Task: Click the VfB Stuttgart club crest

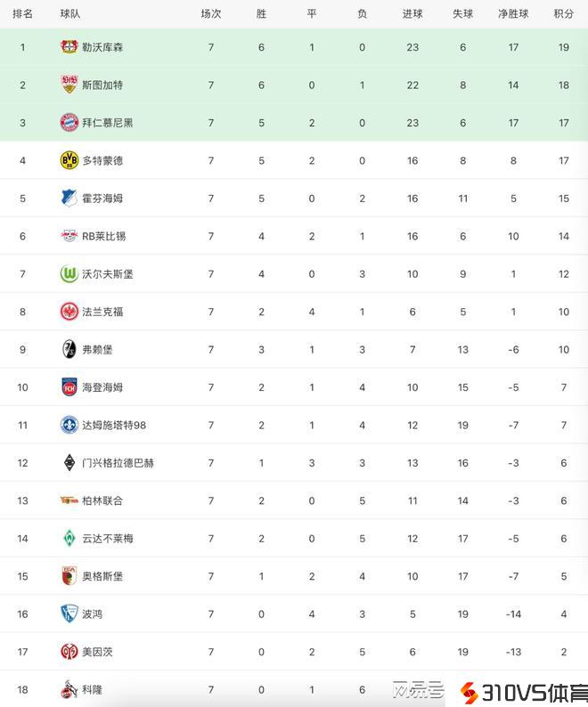Action: tap(69, 85)
